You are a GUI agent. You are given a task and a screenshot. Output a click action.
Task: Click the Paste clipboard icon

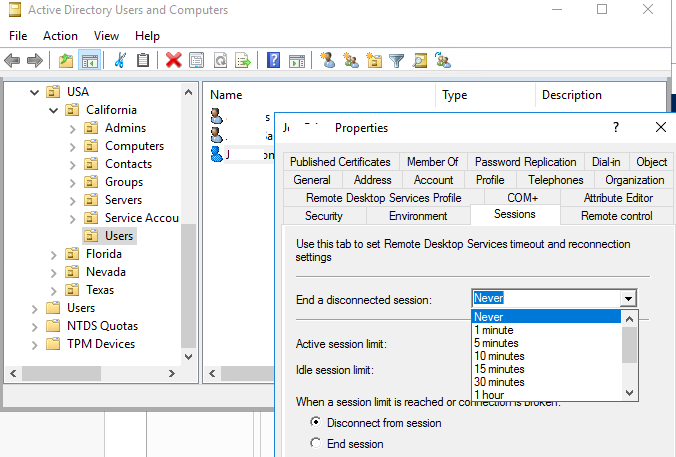pos(143,60)
